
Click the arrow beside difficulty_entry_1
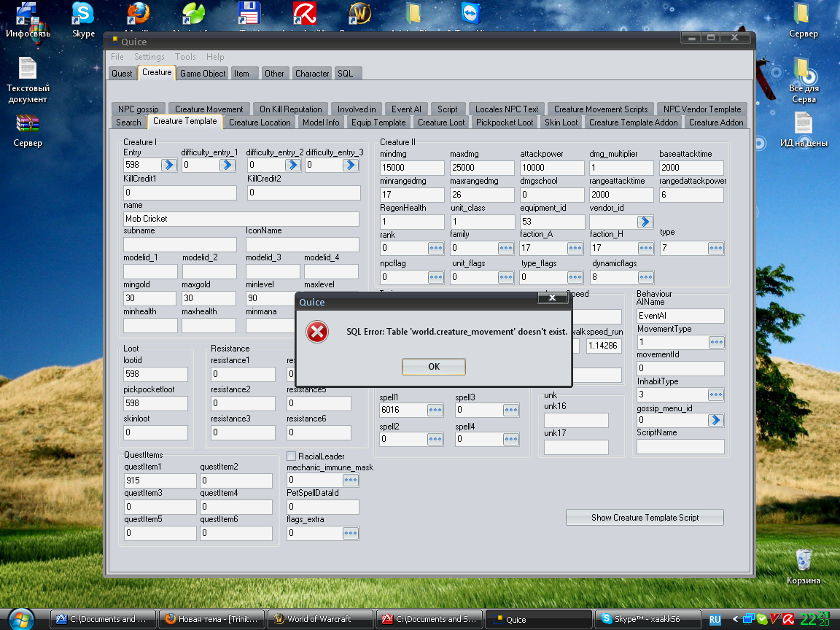(227, 165)
